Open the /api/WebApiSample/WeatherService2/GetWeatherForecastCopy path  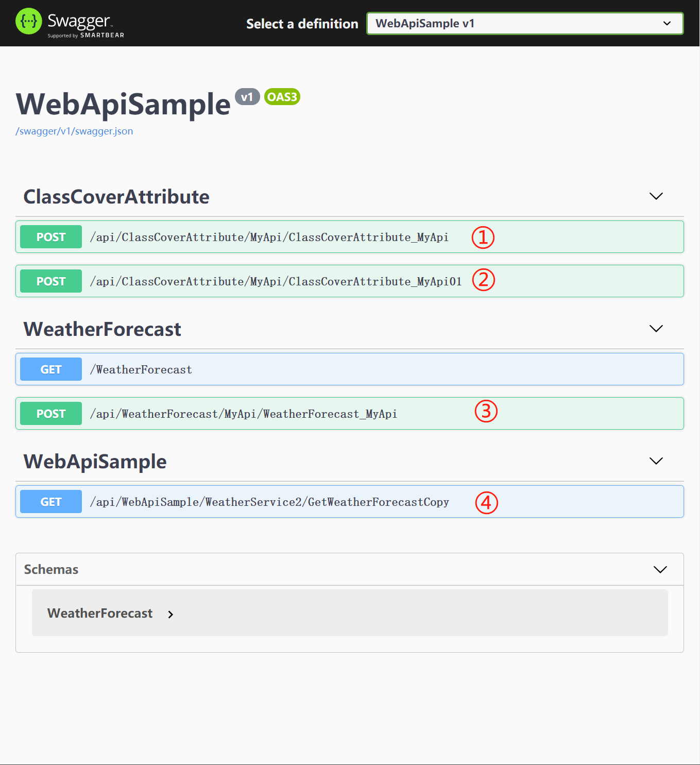269,502
